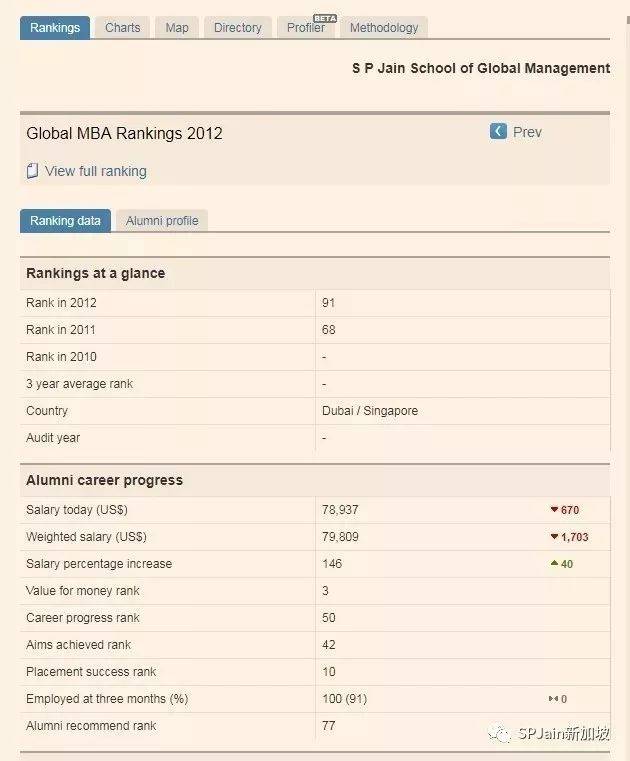Click the no-change indicator icon beside 0
This screenshot has height=761, width=630.
click(x=552, y=699)
